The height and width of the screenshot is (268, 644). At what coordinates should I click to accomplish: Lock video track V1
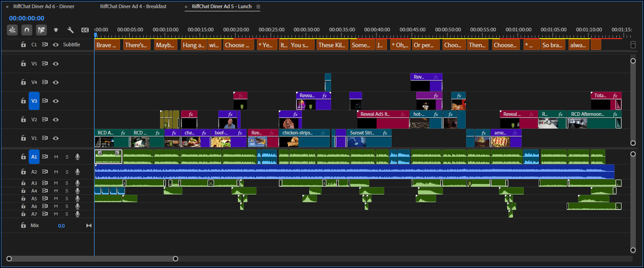point(23,138)
